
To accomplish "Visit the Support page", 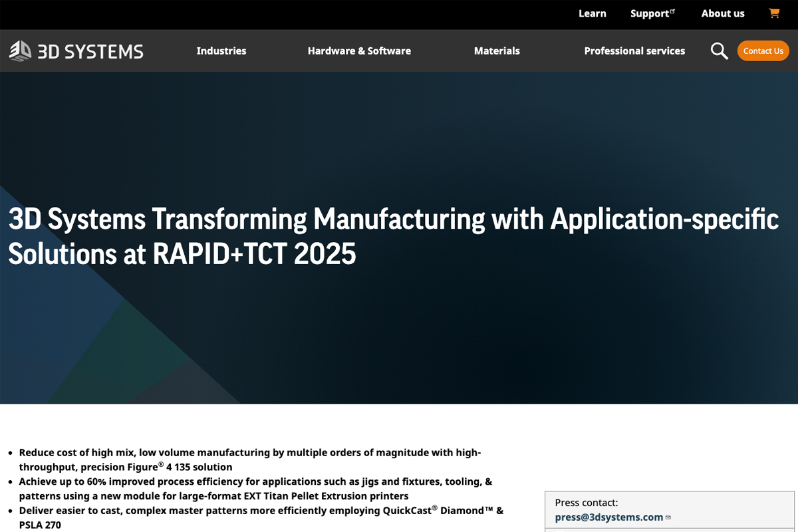I will (652, 13).
